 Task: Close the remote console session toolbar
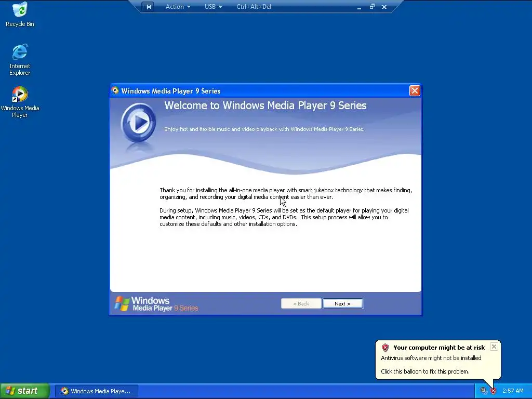click(x=384, y=7)
